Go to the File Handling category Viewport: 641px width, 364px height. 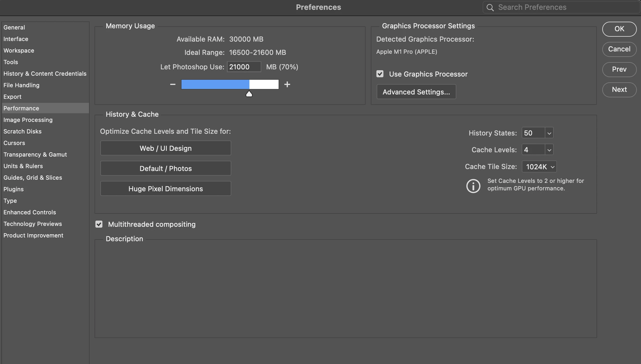(x=21, y=85)
